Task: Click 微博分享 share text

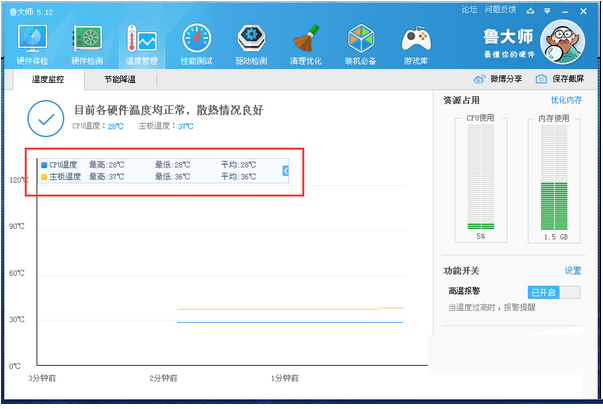Action: (x=506, y=79)
